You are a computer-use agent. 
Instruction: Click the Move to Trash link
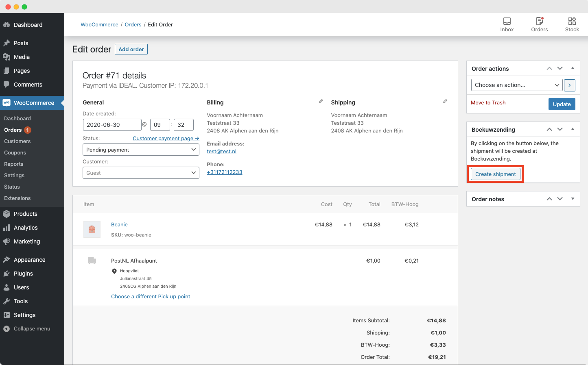[x=488, y=103]
